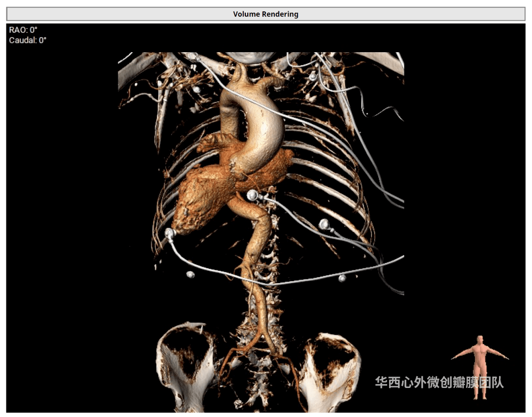Click the ECG electrode at the heart's lower-left tip
This screenshot has height=417, width=532.
click(170, 233)
